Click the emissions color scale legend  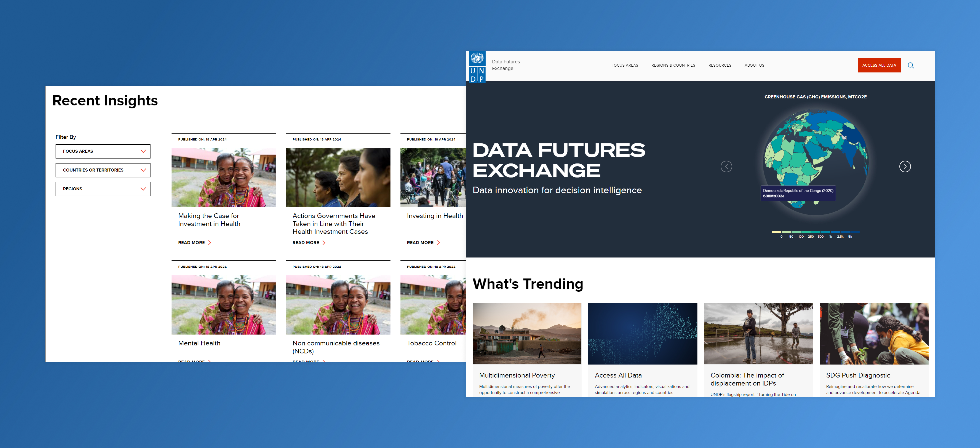pyautogui.click(x=815, y=234)
